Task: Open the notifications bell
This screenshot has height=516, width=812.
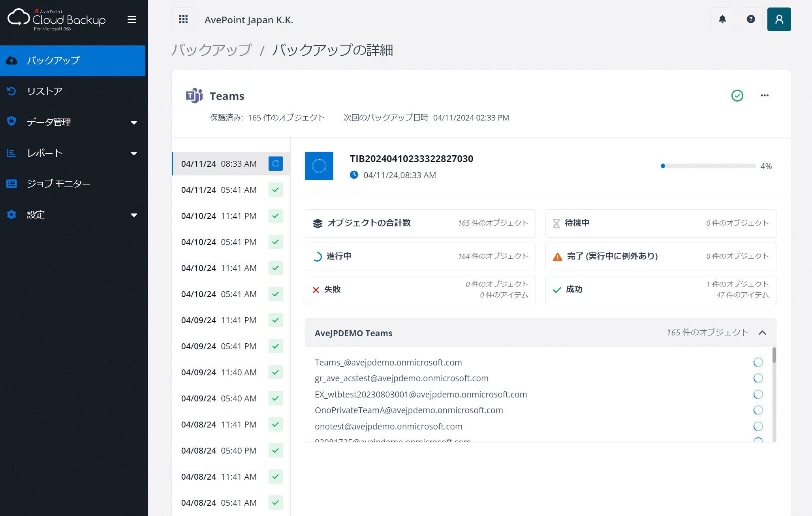Action: coord(722,19)
